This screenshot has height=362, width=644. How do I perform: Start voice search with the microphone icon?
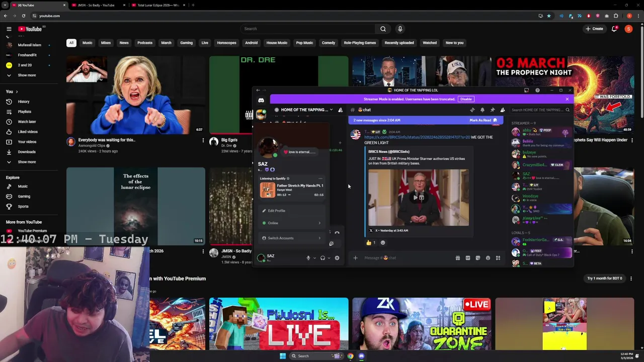400,29
